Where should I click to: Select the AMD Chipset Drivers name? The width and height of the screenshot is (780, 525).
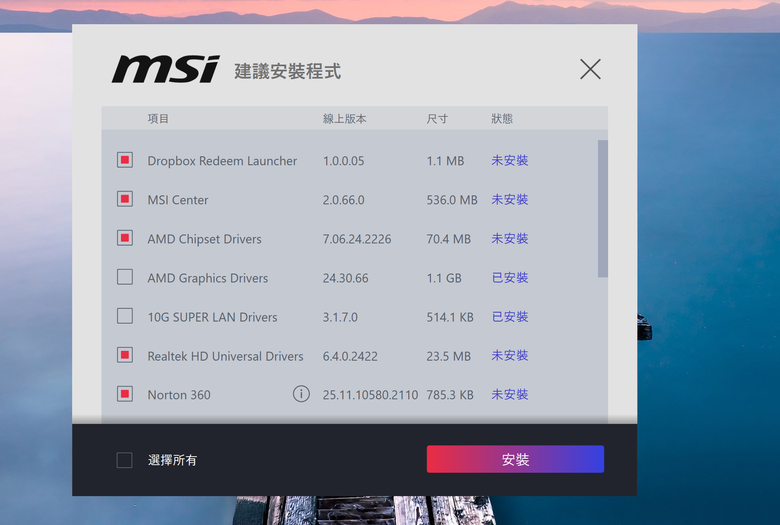[204, 239]
